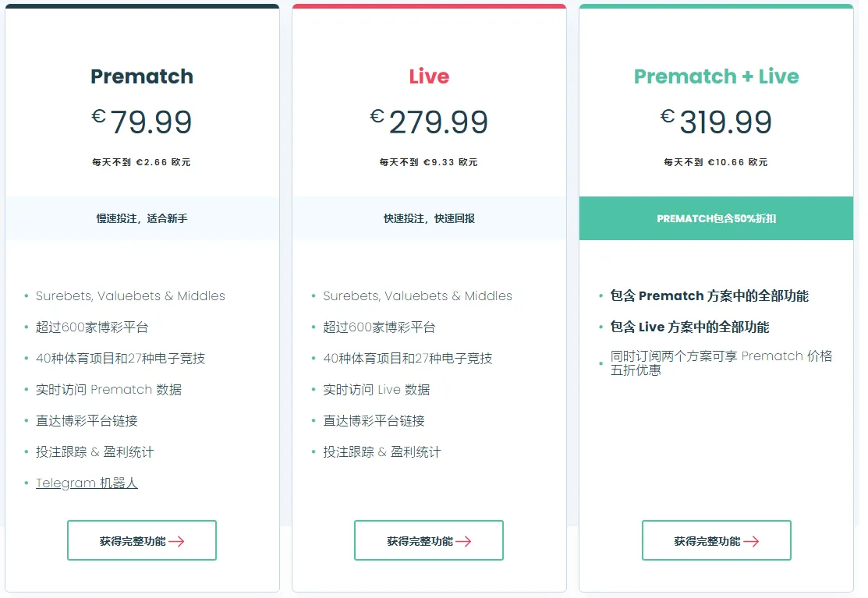Click the euro symbol beside 79.99
Image resolution: width=868 pixels, height=598 pixels.
click(97, 116)
